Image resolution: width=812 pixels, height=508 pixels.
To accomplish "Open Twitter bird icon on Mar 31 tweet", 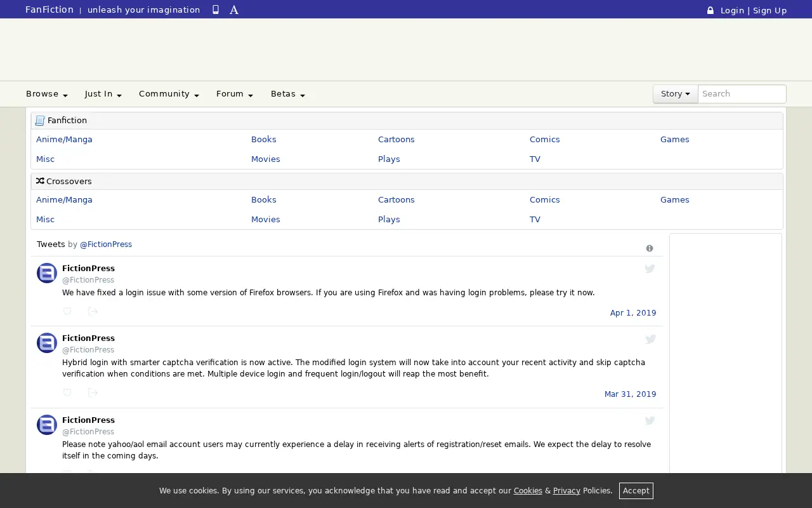I will click(650, 339).
